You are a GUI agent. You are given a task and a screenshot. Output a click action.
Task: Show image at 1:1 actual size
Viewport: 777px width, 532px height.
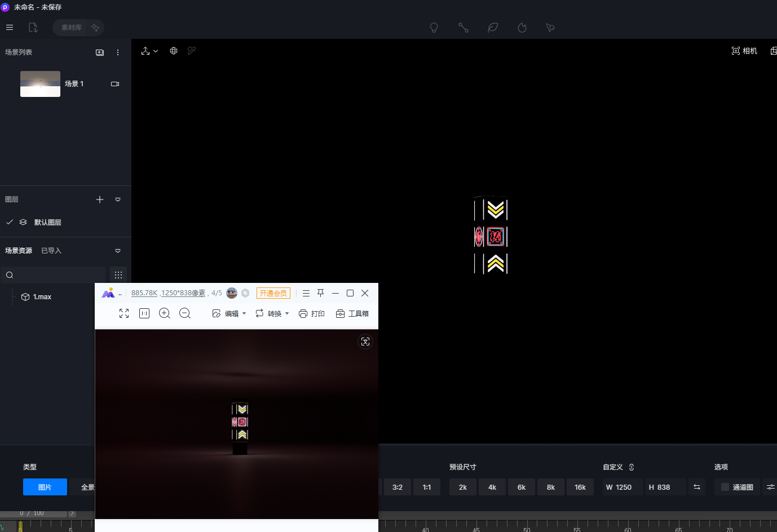coord(144,313)
